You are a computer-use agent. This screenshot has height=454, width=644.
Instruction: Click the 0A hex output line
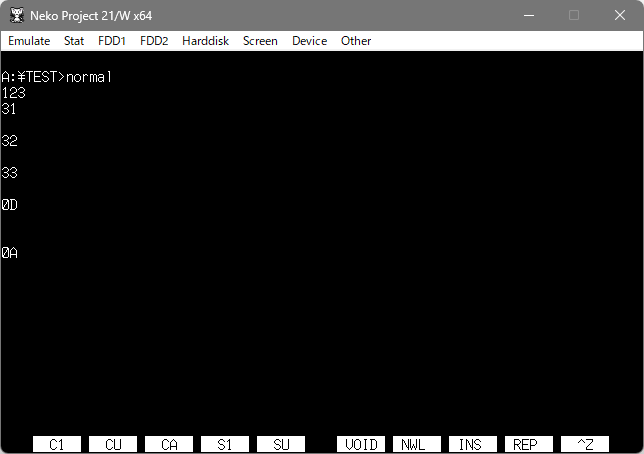coord(9,253)
